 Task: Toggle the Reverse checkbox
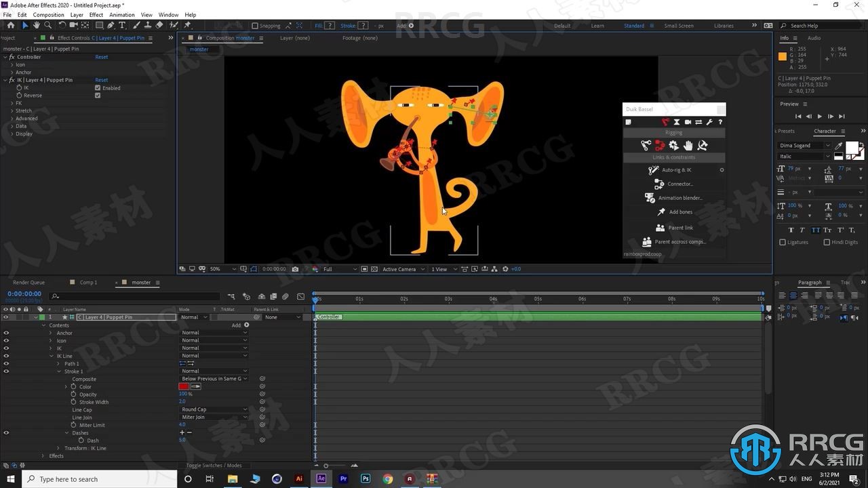tap(98, 96)
